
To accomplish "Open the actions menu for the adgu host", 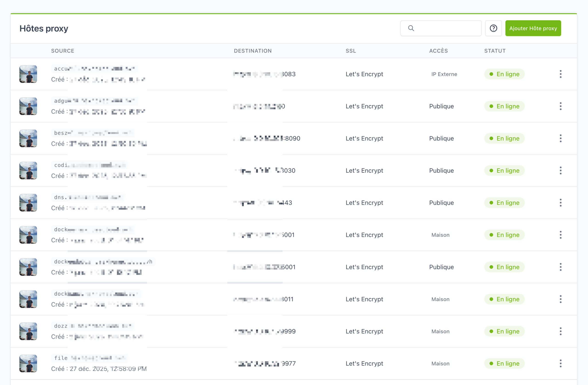I will (x=561, y=106).
